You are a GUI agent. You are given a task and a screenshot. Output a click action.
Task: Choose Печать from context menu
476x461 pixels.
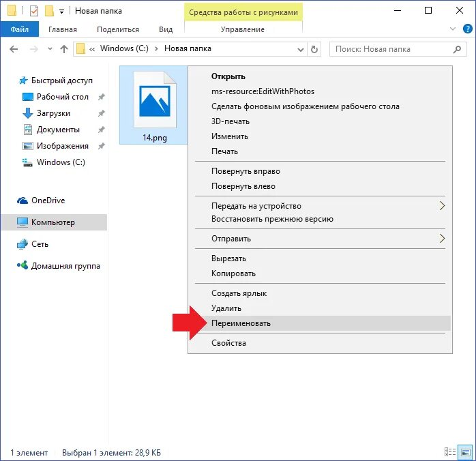pos(319,151)
